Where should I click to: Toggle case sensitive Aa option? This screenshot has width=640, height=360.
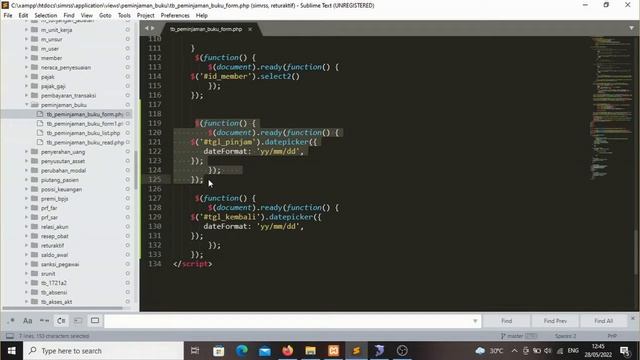pyautogui.click(x=28, y=321)
